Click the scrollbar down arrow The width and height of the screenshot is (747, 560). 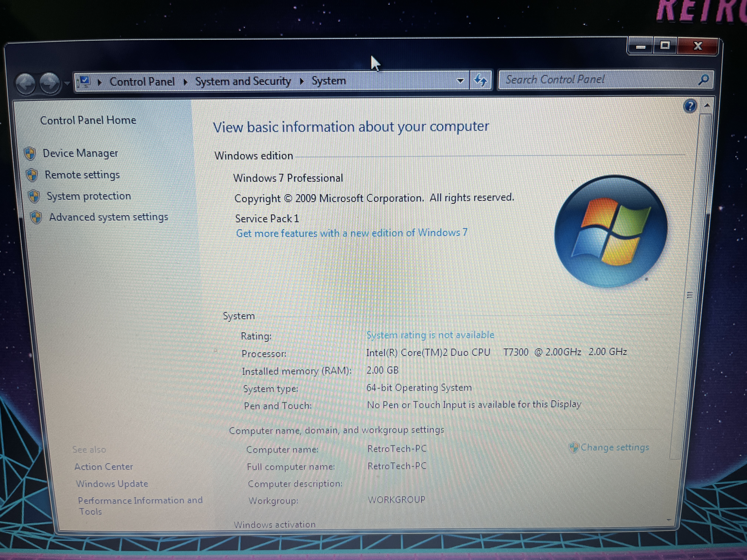pos(669,520)
